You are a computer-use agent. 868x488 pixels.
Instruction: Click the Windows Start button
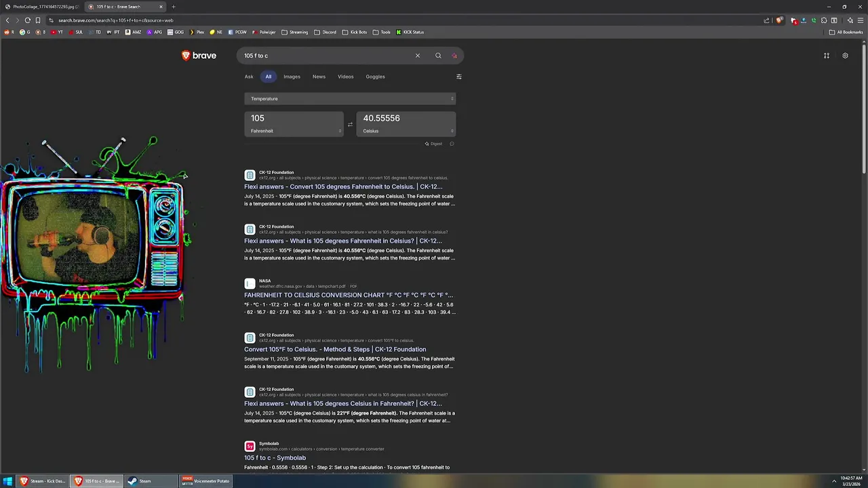pos(7,481)
